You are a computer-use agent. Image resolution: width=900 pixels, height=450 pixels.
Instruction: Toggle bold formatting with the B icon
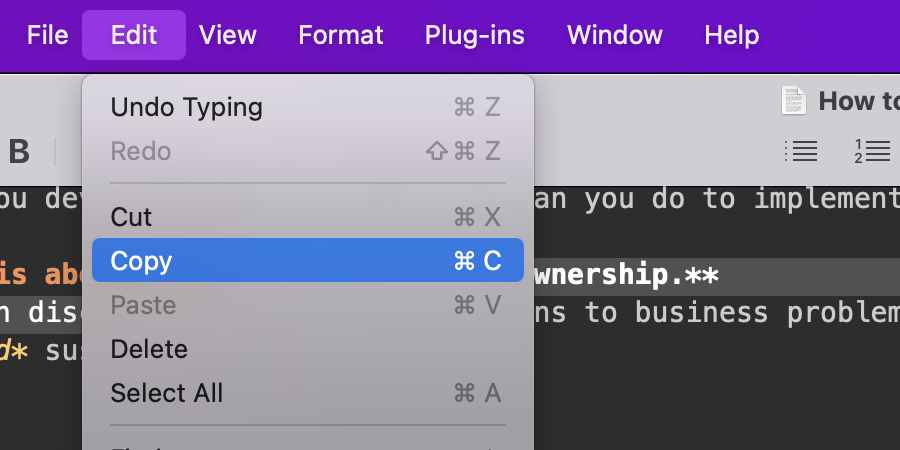[x=19, y=152]
